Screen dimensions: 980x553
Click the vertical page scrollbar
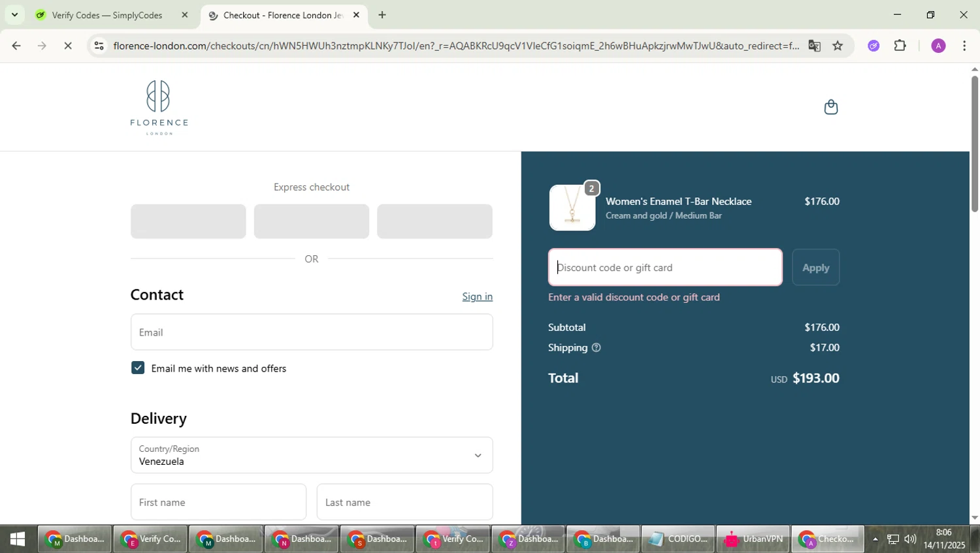(974, 144)
